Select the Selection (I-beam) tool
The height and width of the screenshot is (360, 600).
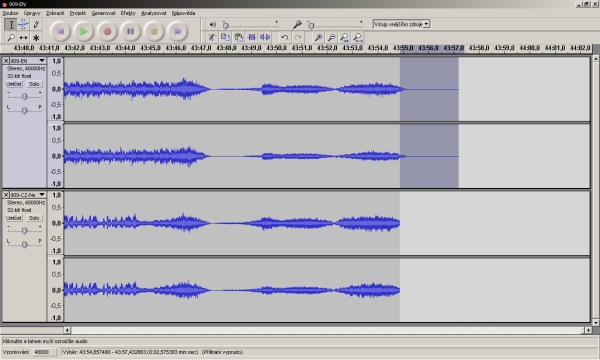[x=11, y=25]
